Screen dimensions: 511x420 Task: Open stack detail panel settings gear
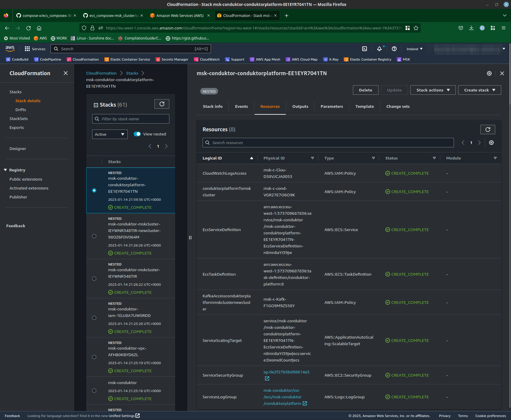489,73
